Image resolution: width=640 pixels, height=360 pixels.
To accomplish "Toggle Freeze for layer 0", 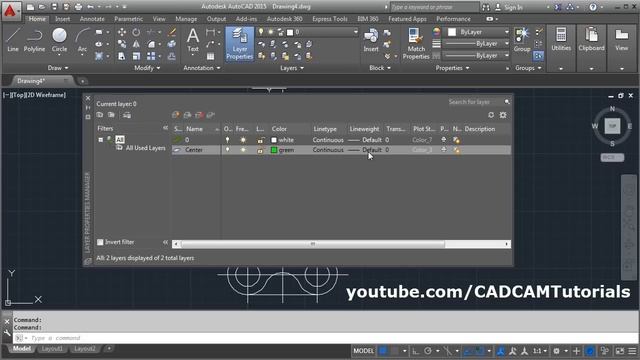I will [x=243, y=140].
